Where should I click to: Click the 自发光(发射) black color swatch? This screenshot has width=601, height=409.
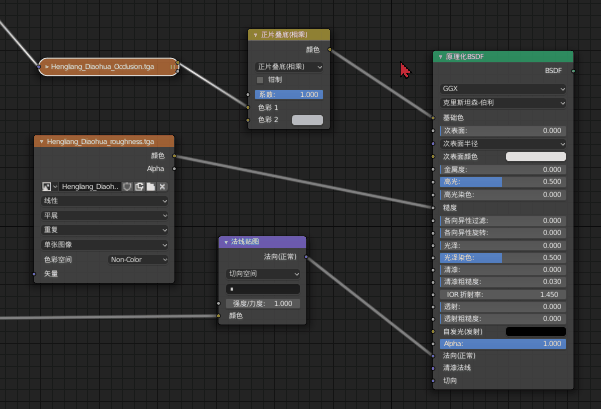coord(536,332)
